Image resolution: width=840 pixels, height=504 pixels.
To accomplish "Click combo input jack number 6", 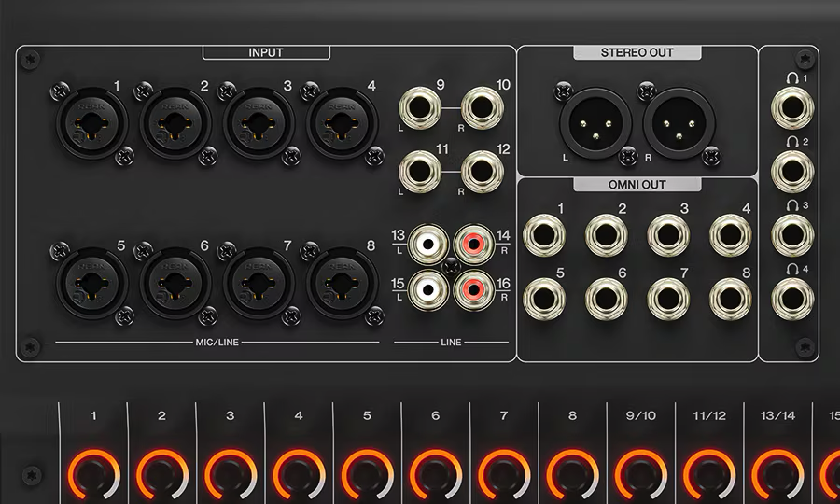I will pyautogui.click(x=174, y=280).
